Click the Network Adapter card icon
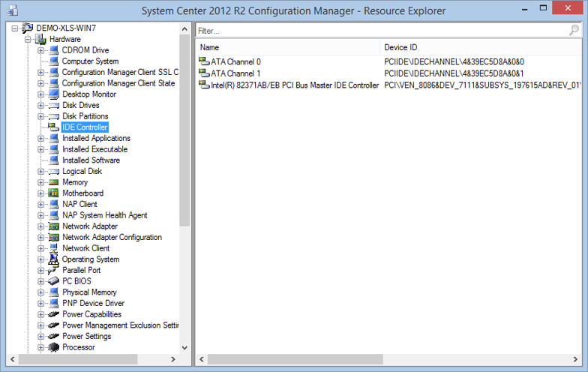Screen dimensions: 588x372 pyautogui.click(x=54, y=226)
